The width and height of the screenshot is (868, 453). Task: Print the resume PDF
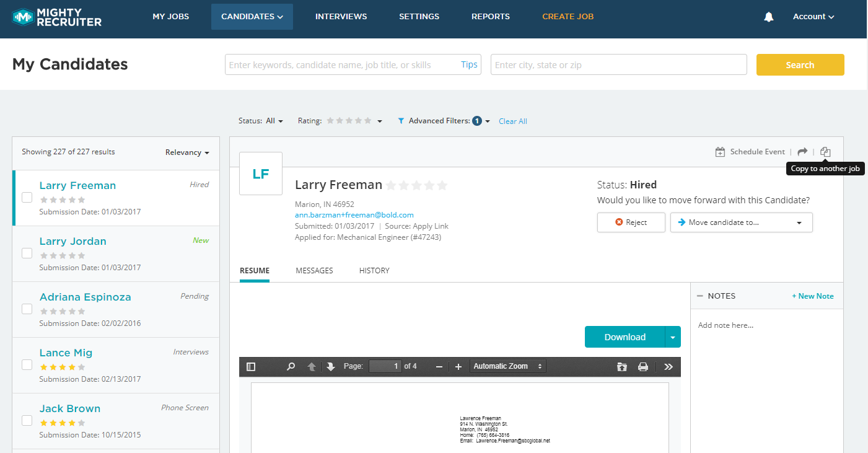643,366
